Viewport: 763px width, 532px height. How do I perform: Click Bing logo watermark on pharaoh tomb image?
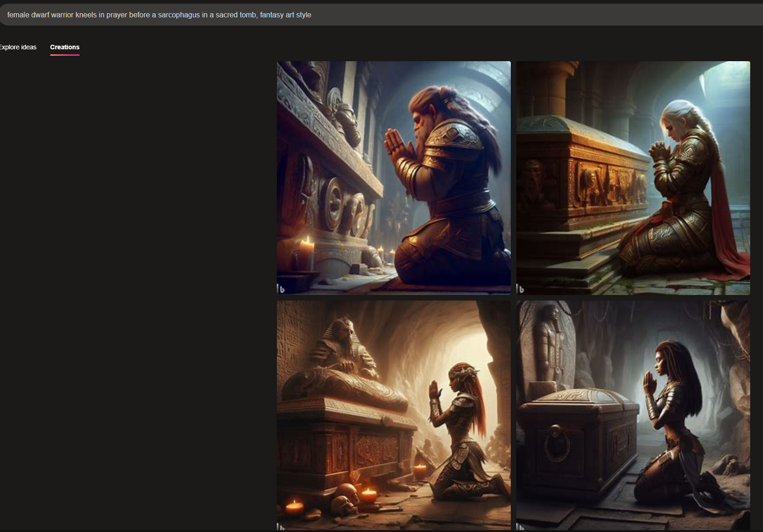(281, 527)
